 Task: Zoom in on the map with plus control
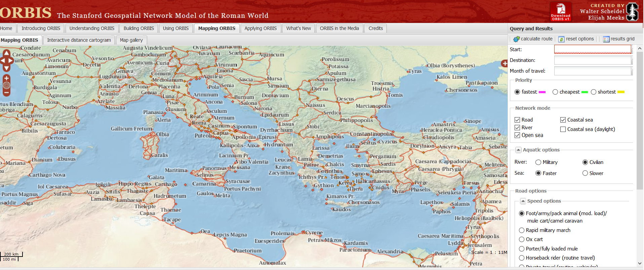pos(6,78)
